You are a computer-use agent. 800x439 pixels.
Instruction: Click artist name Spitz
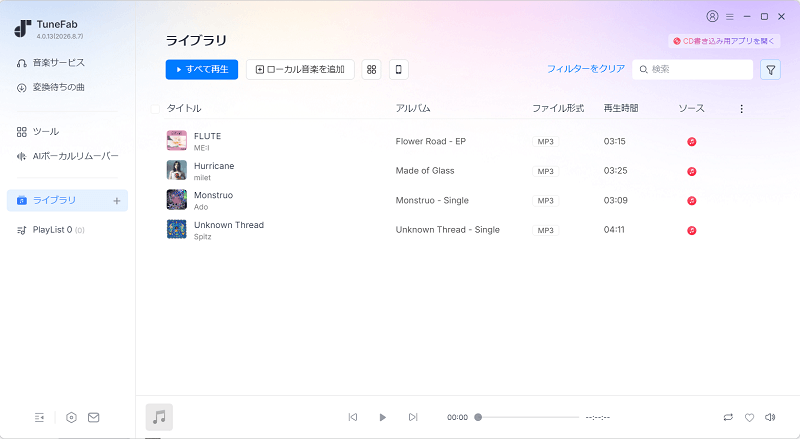[x=203, y=237]
